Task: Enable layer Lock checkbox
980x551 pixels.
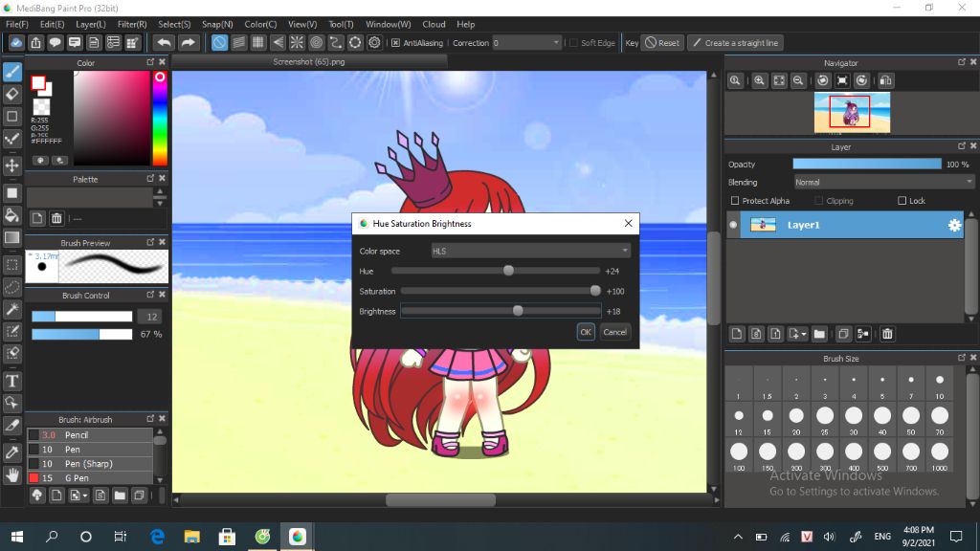Action: click(x=902, y=201)
